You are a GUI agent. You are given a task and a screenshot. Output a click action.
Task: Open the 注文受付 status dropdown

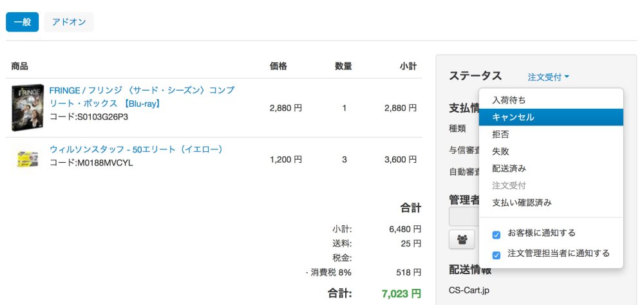point(548,77)
